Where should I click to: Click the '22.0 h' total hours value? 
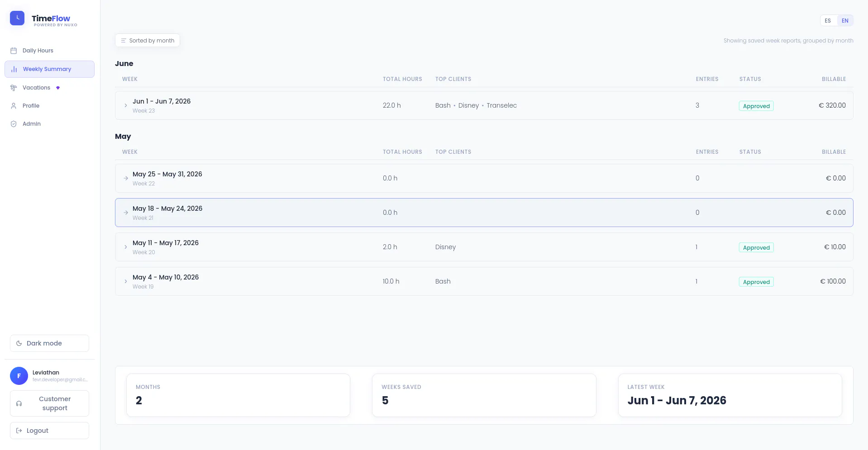pos(392,105)
